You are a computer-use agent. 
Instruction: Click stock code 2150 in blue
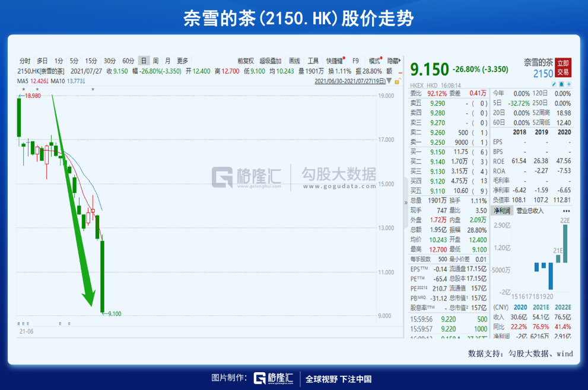click(543, 74)
